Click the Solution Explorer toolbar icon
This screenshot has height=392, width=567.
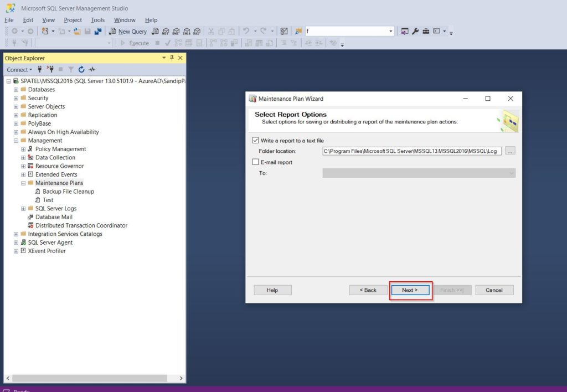coord(405,32)
